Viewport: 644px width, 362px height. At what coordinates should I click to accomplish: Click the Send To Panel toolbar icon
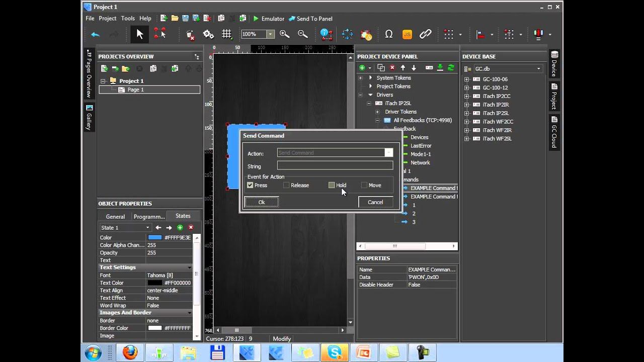(x=292, y=19)
